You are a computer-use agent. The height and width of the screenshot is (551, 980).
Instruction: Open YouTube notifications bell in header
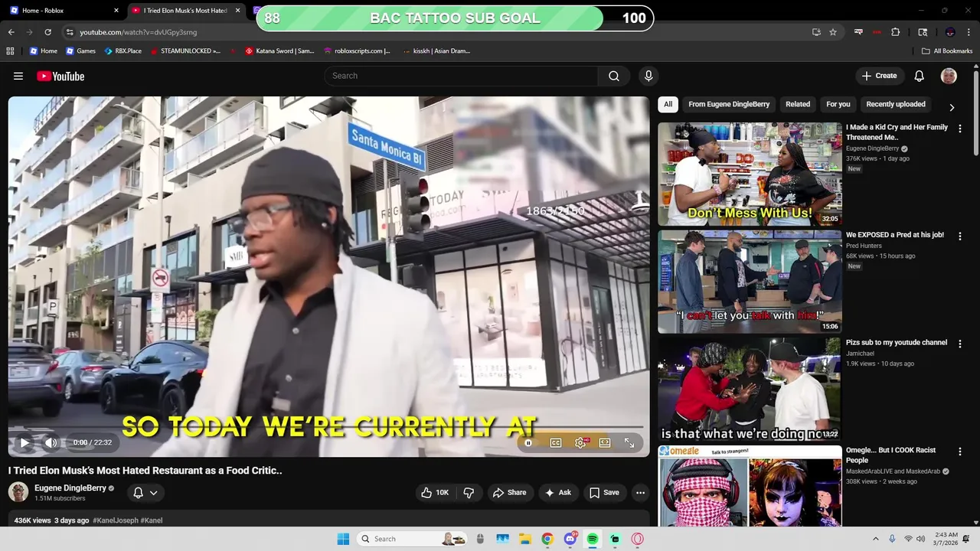coord(920,76)
